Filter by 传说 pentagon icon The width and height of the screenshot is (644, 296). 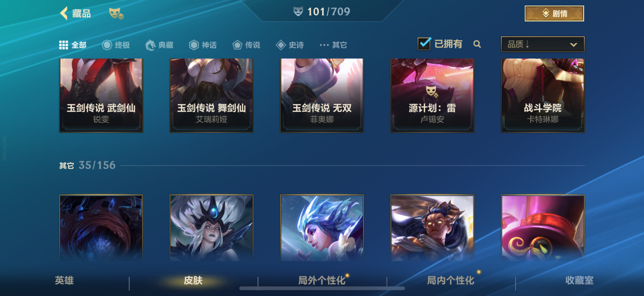[237, 45]
